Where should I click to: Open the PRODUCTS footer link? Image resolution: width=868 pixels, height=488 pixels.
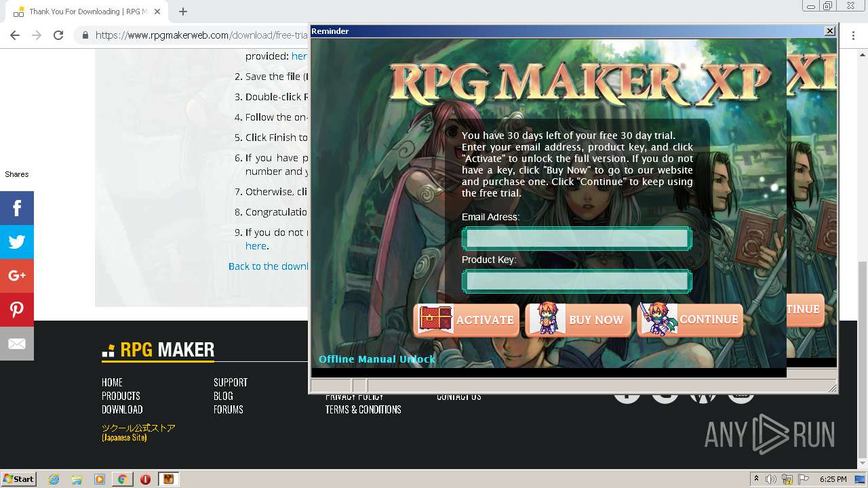pos(121,396)
